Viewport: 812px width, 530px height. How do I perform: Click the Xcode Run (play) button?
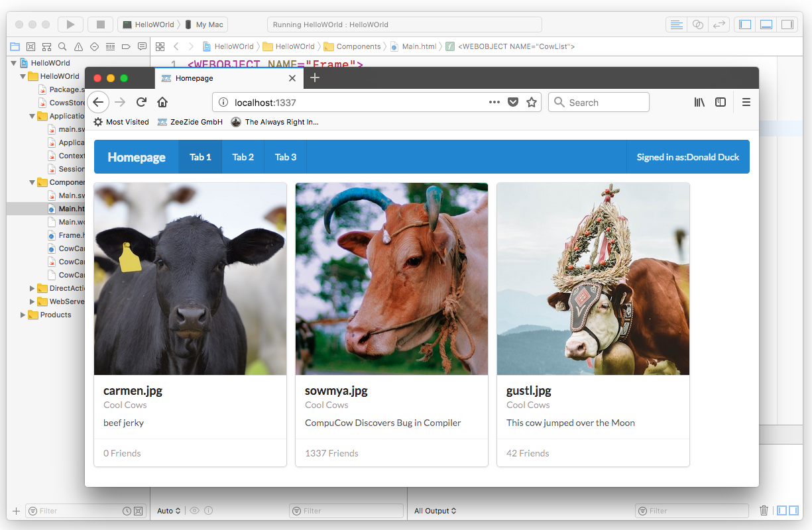coord(70,25)
